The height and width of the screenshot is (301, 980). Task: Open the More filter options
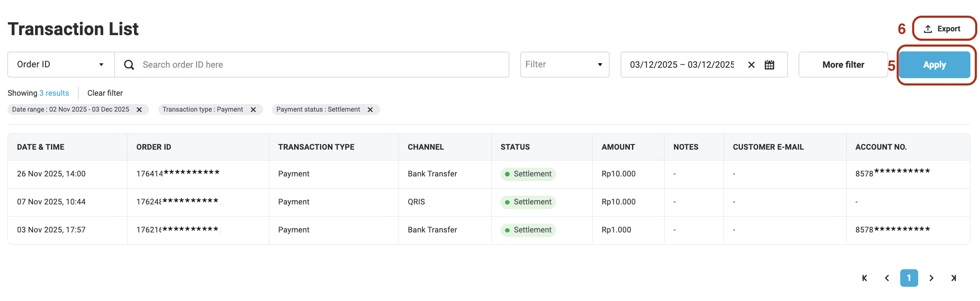[x=843, y=65]
